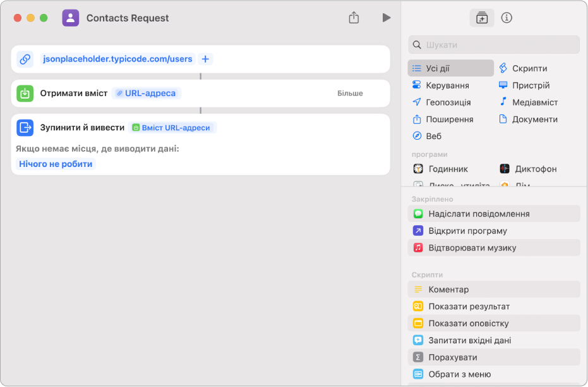
Task: Select the Усі дії category
Action: 451,68
